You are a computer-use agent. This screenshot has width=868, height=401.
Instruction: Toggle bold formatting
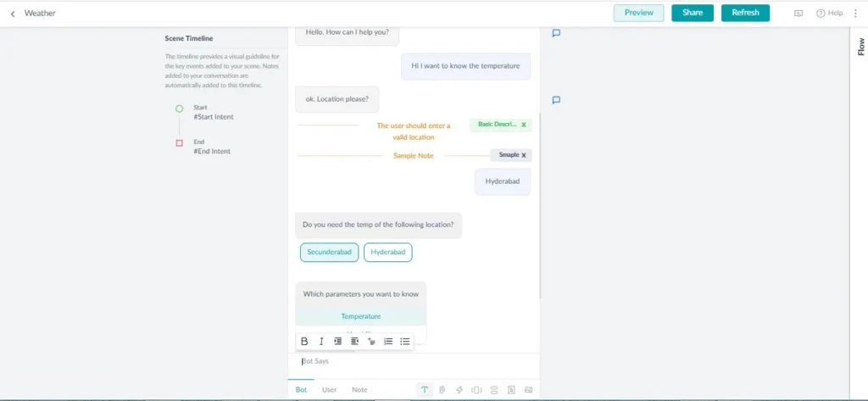304,341
